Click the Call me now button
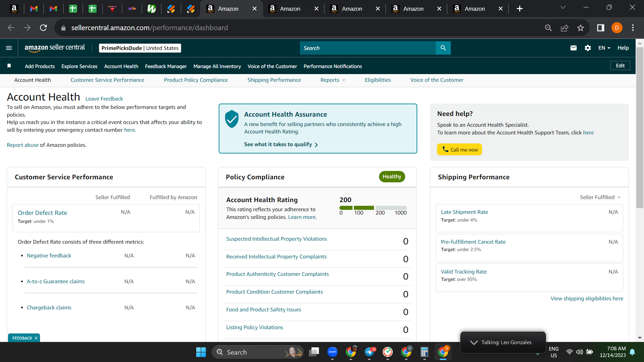The image size is (644, 362). [x=460, y=149]
